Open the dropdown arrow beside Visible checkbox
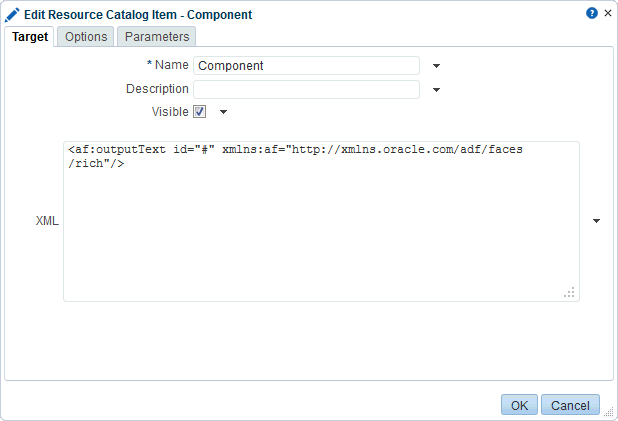 (x=223, y=112)
